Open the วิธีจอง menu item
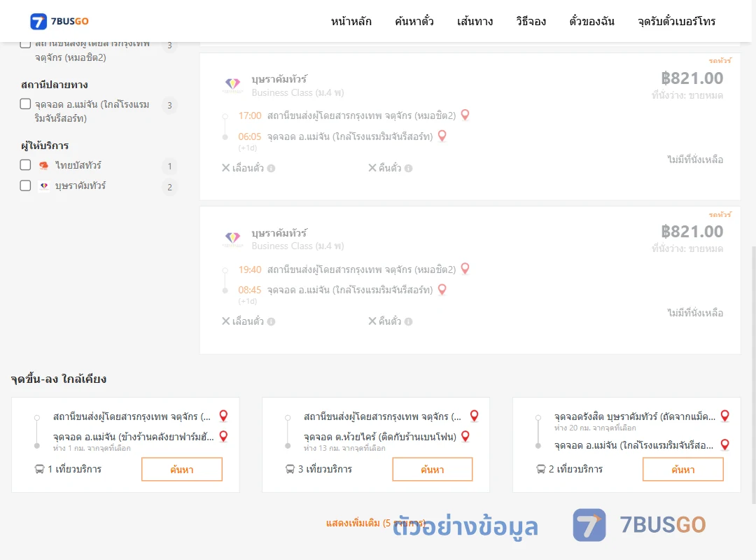756x560 pixels. pos(531,21)
